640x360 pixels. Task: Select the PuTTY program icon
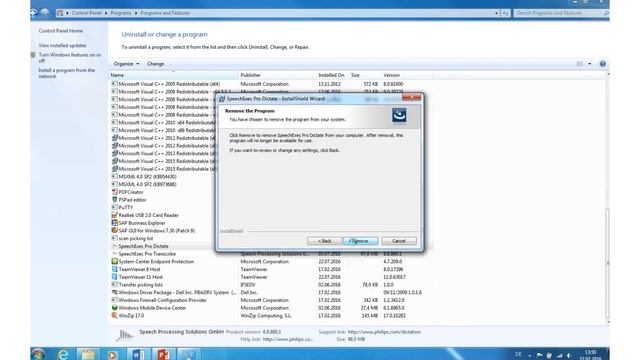[115, 207]
